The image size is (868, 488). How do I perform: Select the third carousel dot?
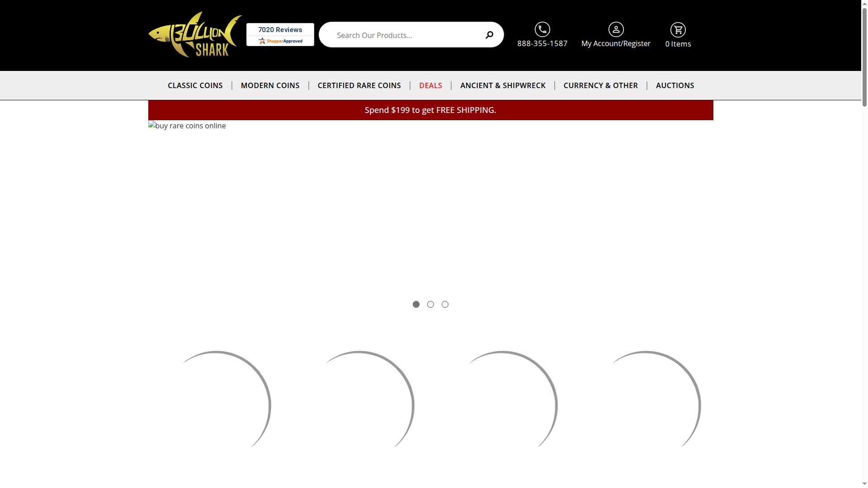point(445,304)
